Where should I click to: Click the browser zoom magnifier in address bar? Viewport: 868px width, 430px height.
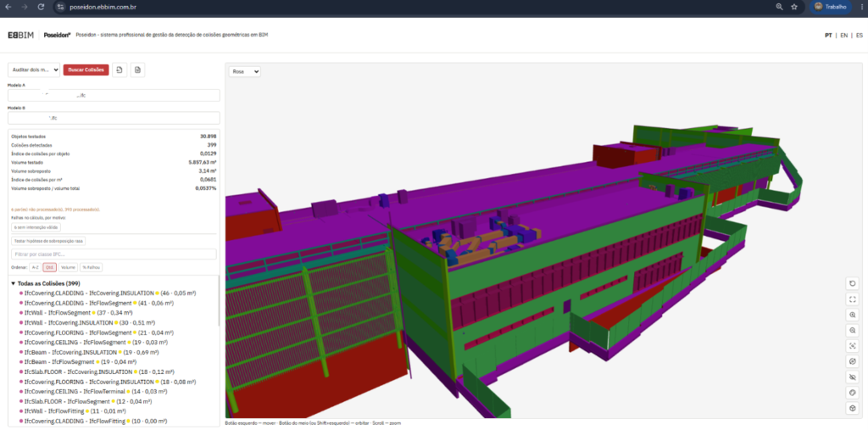click(780, 7)
